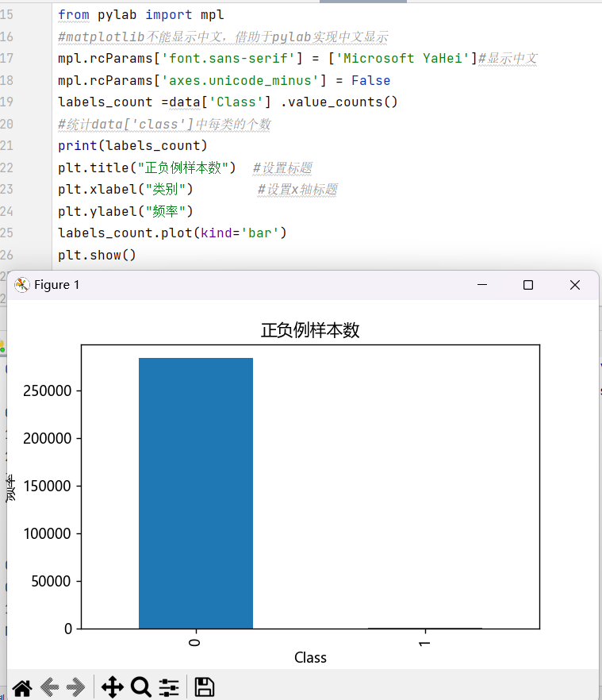Click the y-axis tick 250000
The height and width of the screenshot is (700, 602).
pyautogui.click(x=48, y=391)
